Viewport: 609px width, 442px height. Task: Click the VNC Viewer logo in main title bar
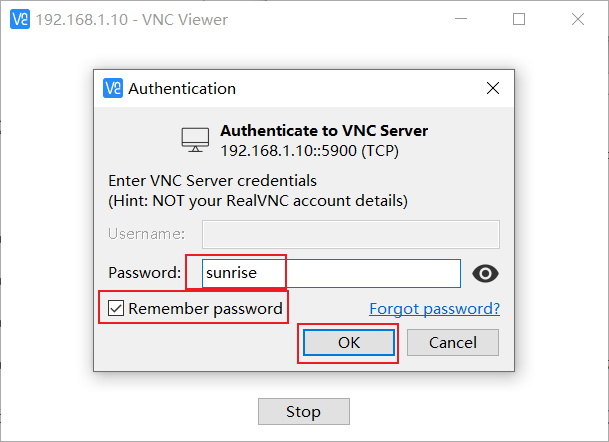[x=20, y=19]
